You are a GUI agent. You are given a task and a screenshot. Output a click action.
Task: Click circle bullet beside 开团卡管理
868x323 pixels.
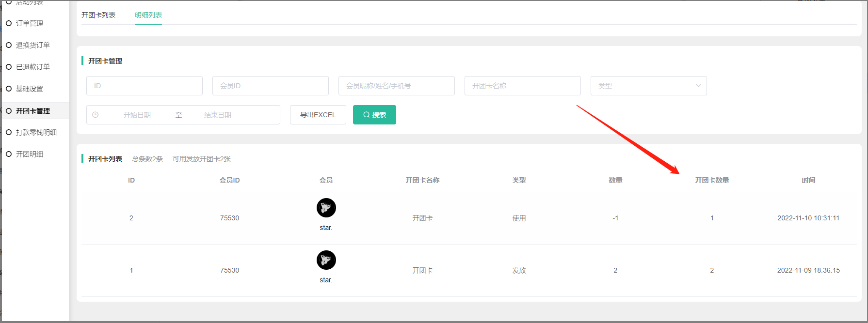coord(9,111)
